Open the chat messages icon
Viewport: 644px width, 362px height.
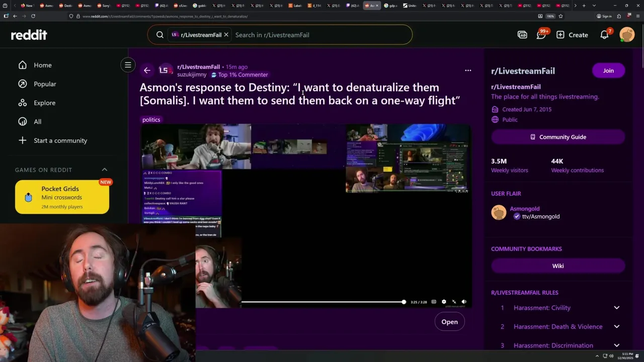pyautogui.click(x=541, y=35)
